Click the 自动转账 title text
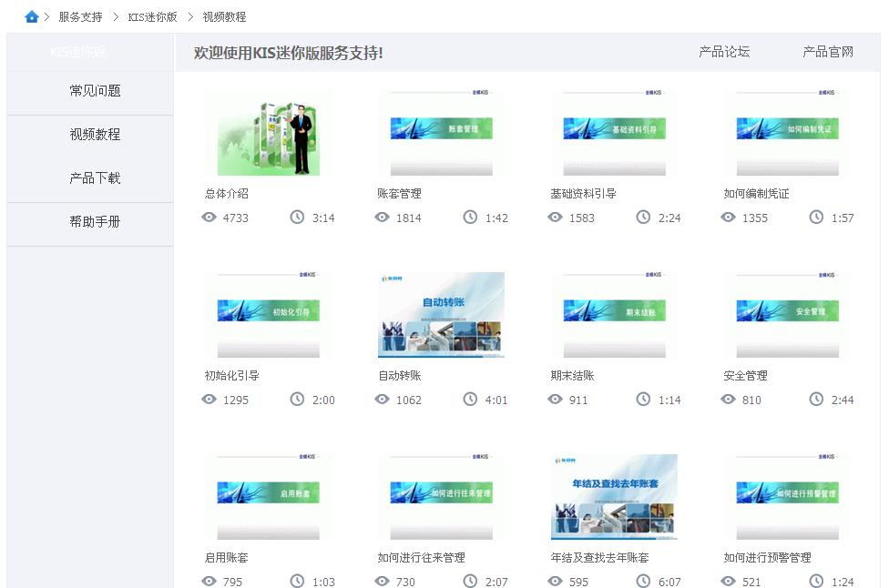This screenshot has height=588, width=889. coord(400,376)
